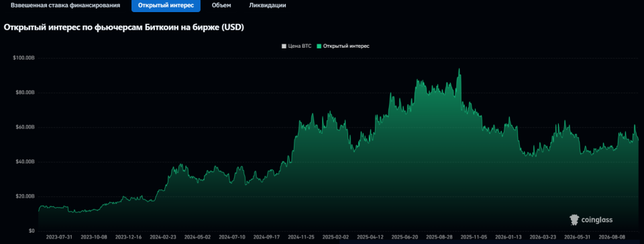Click the 2023-12-16 date label
644x244 pixels.
(128, 237)
